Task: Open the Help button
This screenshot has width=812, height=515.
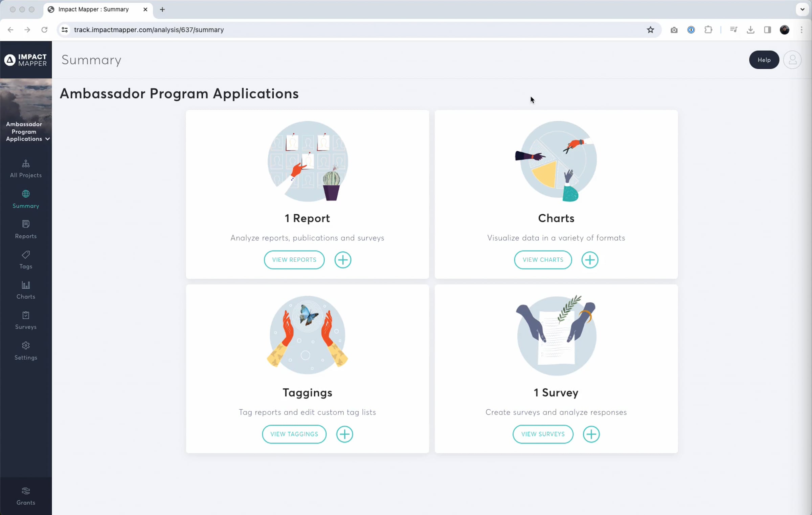Action: (764, 60)
